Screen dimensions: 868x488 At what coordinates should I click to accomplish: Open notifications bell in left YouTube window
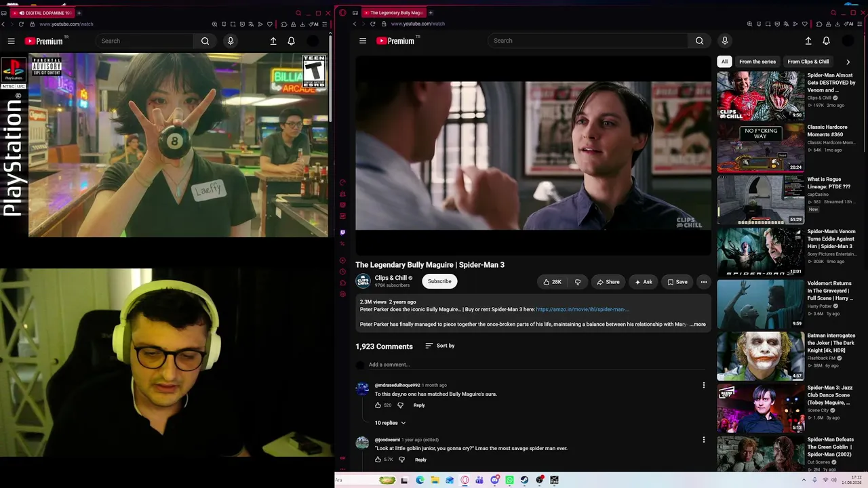click(291, 41)
